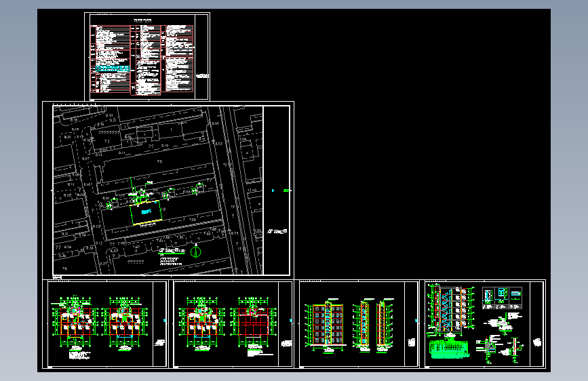588x381 pixels.
Task: Select the roof plan in second plan sheet
Action: 253,323
